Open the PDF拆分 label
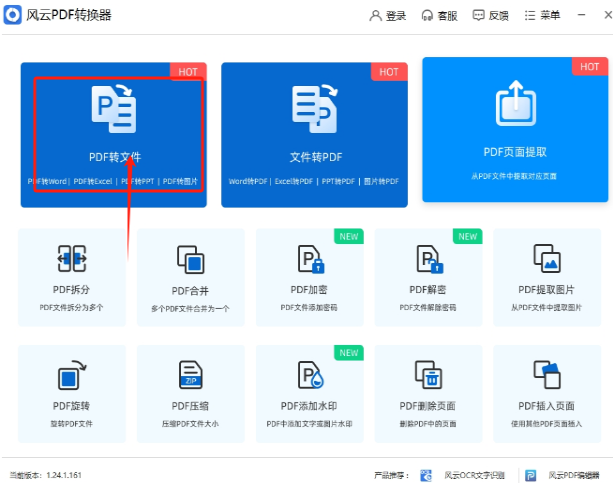Viewport: 613px width, 483px height. tap(72, 290)
